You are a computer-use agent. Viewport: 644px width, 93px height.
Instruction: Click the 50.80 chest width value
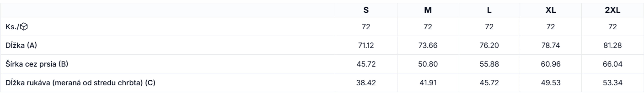tap(428, 64)
